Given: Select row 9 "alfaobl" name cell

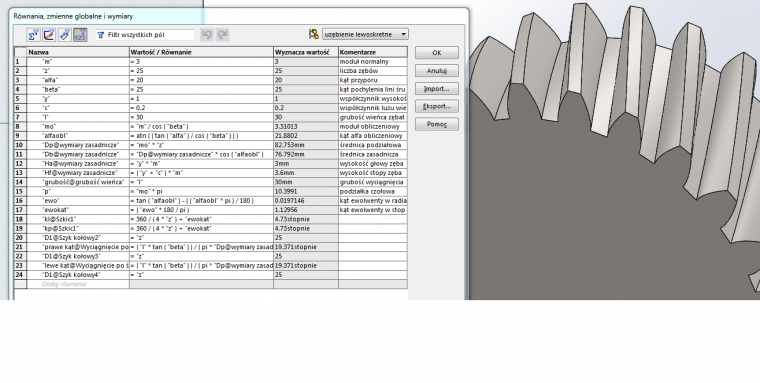Looking at the screenshot, I should click(x=78, y=136).
